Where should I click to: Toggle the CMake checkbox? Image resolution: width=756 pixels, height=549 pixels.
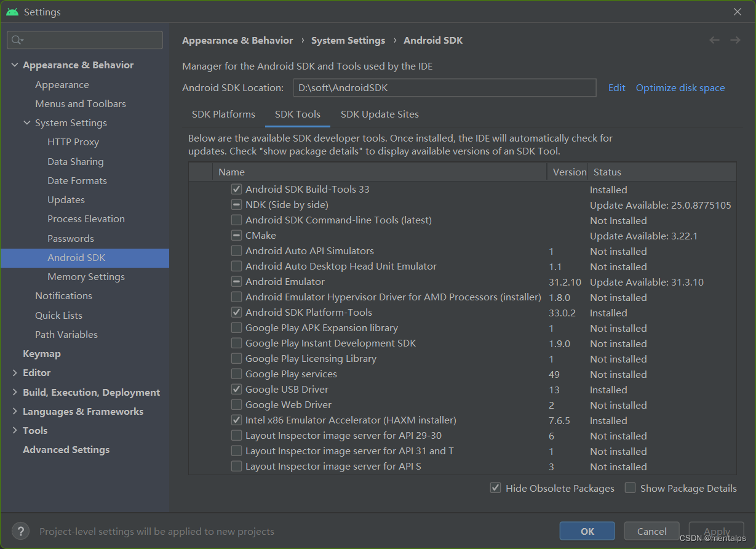click(236, 235)
